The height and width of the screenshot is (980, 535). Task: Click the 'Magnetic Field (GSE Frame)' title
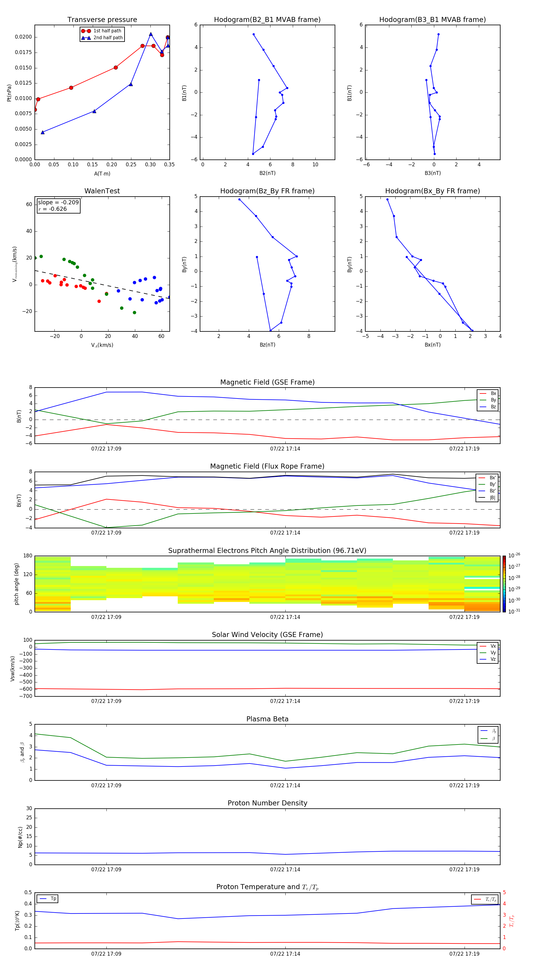tap(267, 382)
